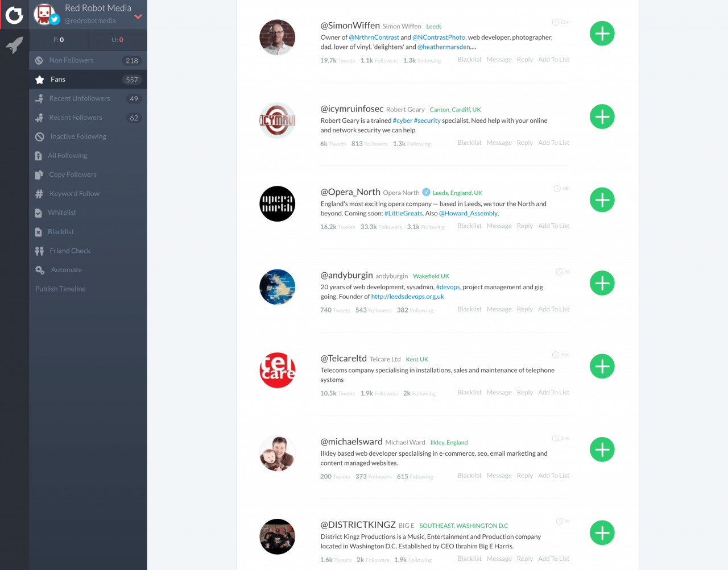Message the @icymruinfosec account
728x570 pixels.
pos(499,143)
